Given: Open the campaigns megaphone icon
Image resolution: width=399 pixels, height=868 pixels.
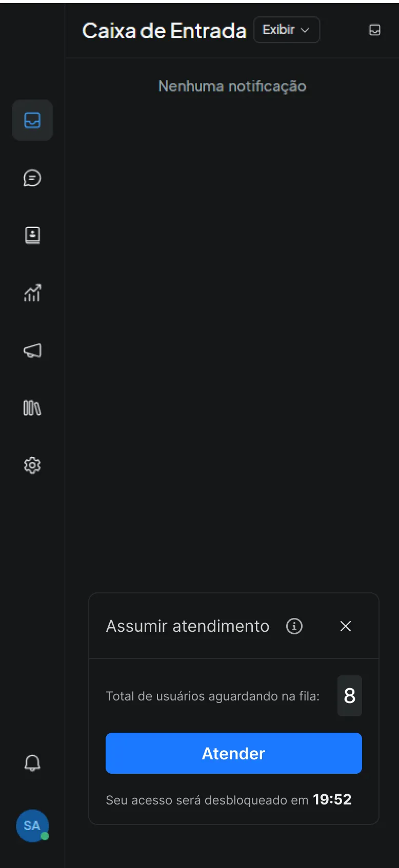Looking at the screenshot, I should pos(32,350).
